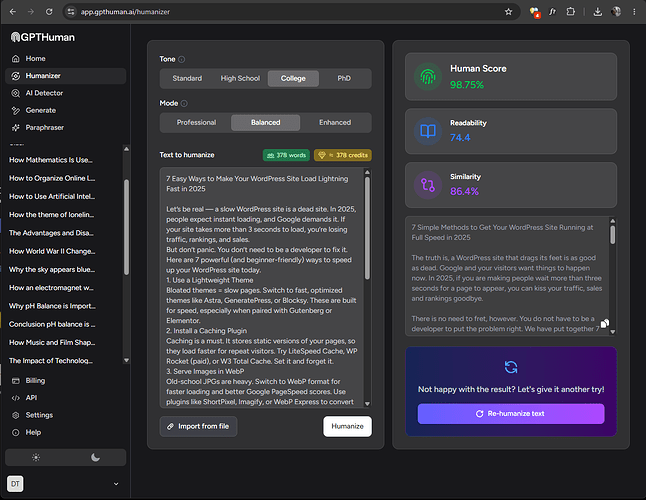Click the browser address bar URL

[x=125, y=12]
